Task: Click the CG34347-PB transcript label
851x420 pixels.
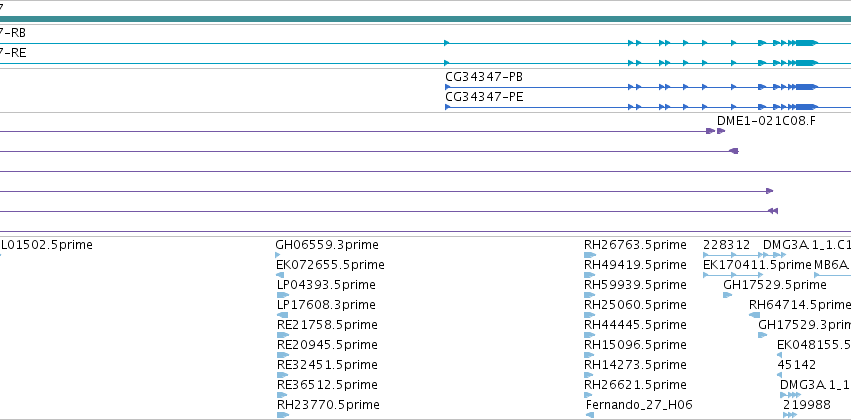Action: (x=484, y=77)
